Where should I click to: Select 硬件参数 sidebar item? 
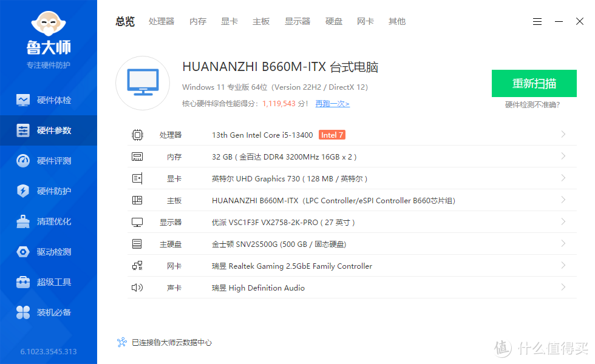point(49,130)
